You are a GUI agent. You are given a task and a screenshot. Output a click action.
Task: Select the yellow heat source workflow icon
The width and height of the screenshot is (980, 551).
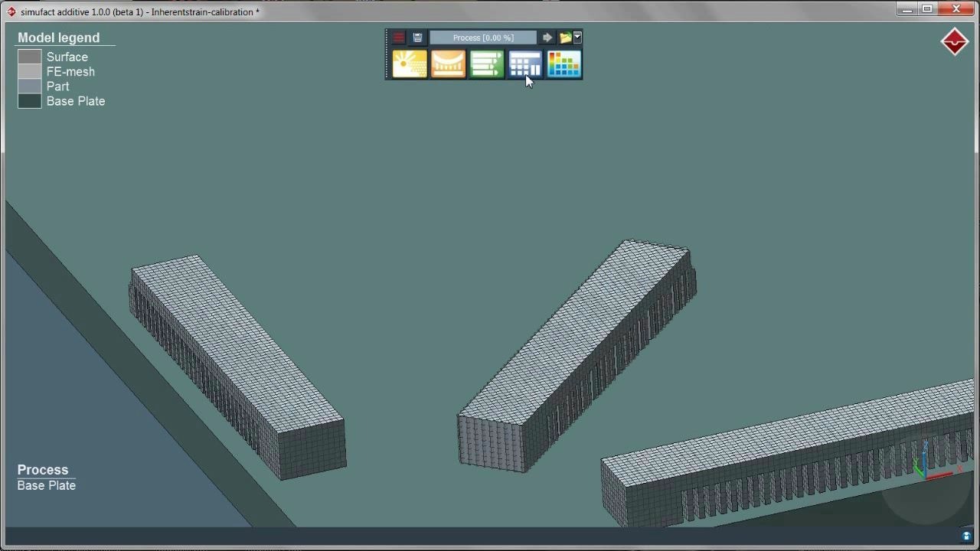click(410, 64)
